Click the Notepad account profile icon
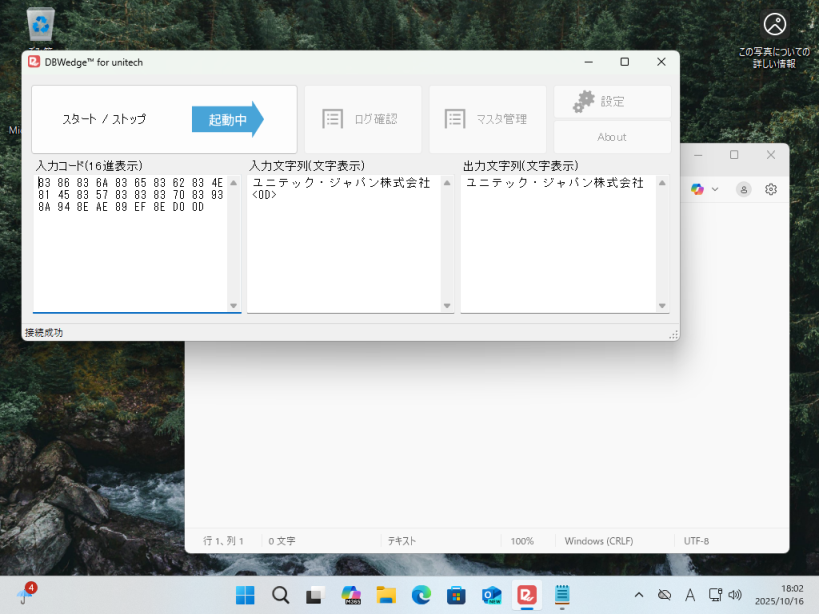This screenshot has height=614, width=819. (743, 189)
